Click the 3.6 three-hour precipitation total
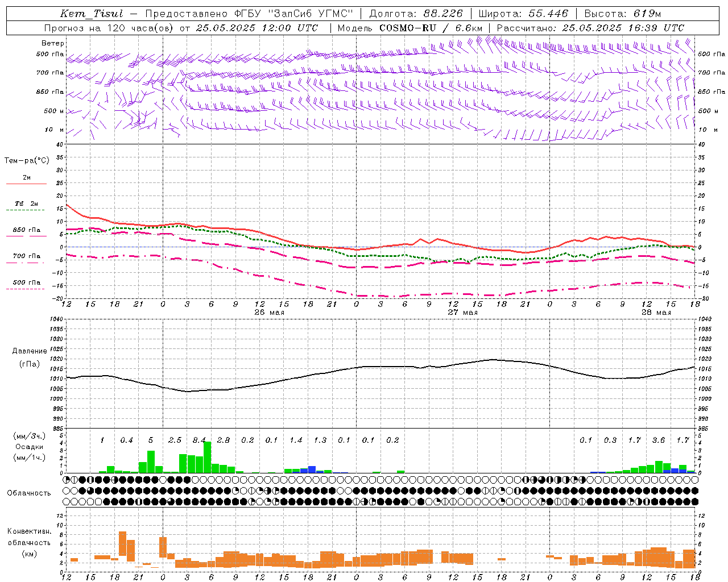This screenshot has width=728, height=582. coord(659,440)
